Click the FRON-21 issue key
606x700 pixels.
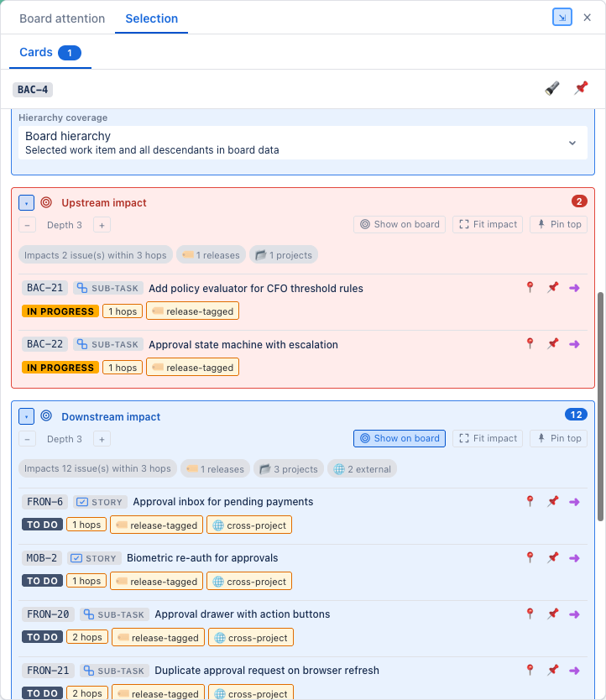(48, 671)
